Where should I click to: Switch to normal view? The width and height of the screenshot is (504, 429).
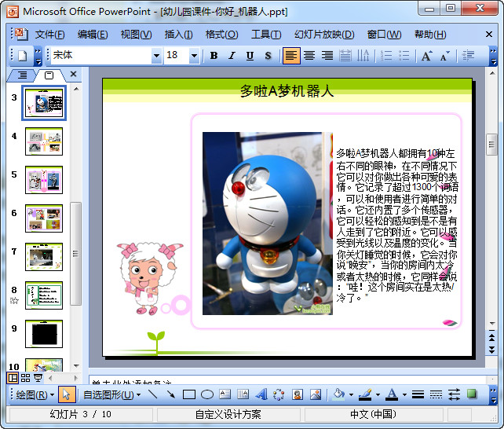pyautogui.click(x=13, y=378)
